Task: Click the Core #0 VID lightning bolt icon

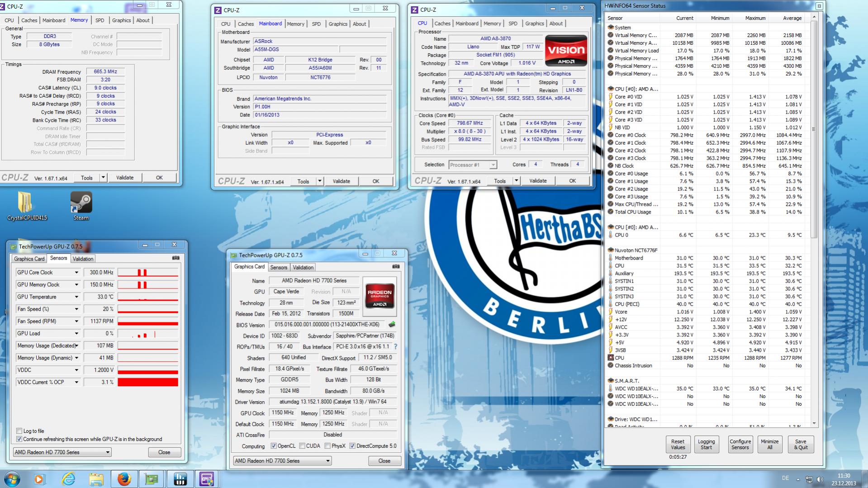Action: (x=611, y=97)
